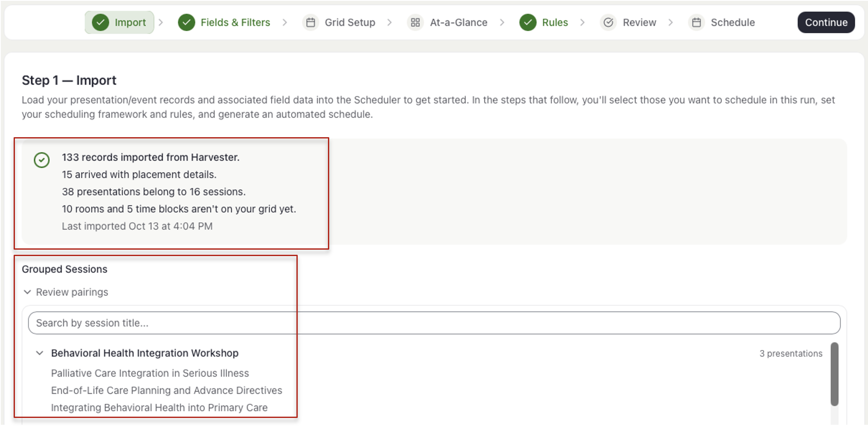Select Palliative Care Integration in Serious Illness
Image resolution: width=868 pixels, height=432 pixels.
click(x=150, y=373)
